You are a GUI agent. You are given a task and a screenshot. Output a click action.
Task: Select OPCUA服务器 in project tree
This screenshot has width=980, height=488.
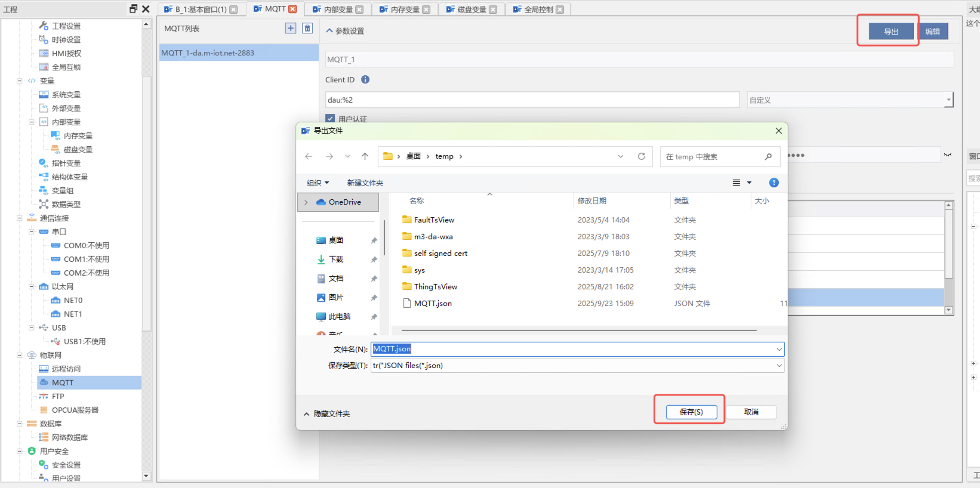coord(75,410)
